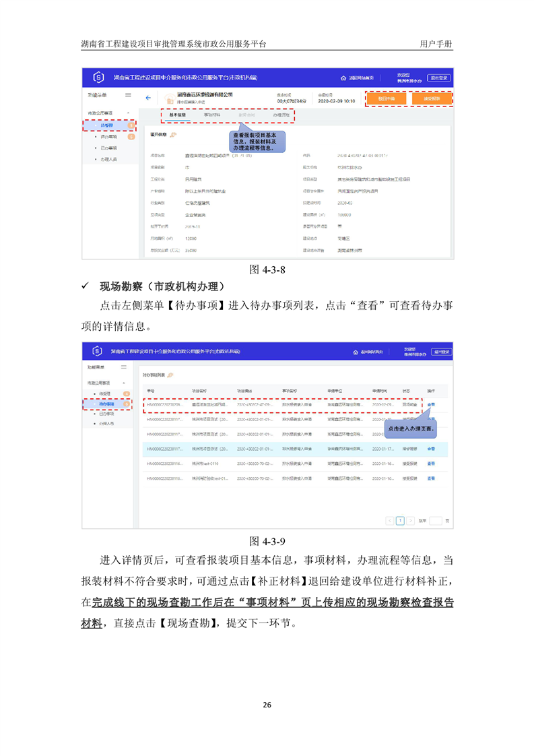Click 退出登录 button in figure 4-3-9 screenshot

pos(442,352)
